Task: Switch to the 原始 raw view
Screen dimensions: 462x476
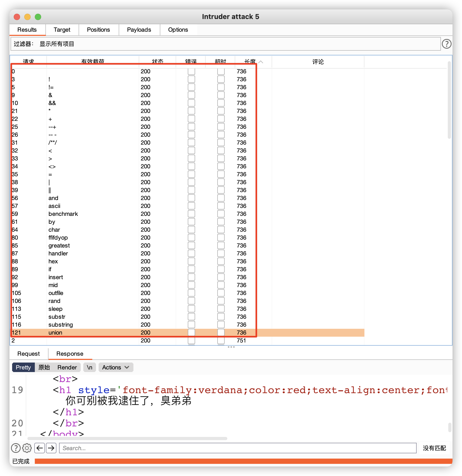Action: coord(44,367)
